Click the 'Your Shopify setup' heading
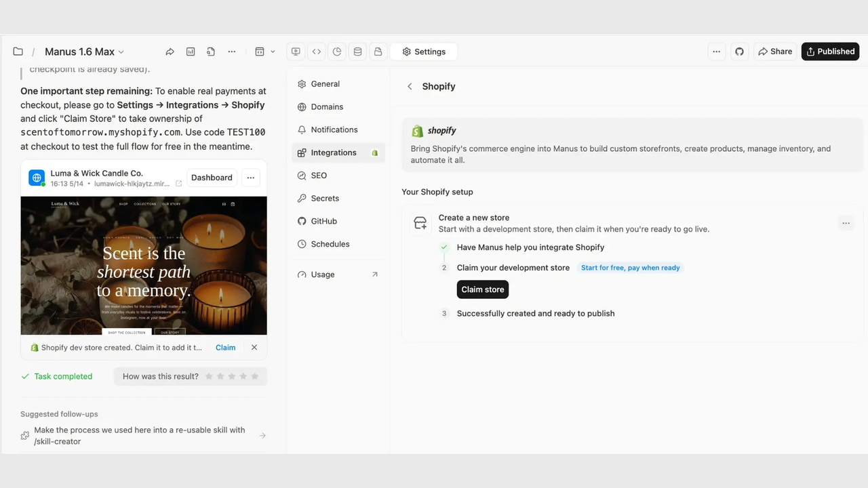The width and height of the screenshot is (868, 488). pos(437,192)
